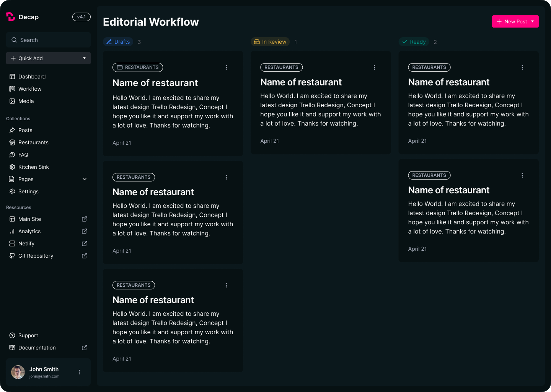Screen dimensions: 551x392
Task: Open options menu on the In Review card
Action: coord(374,67)
